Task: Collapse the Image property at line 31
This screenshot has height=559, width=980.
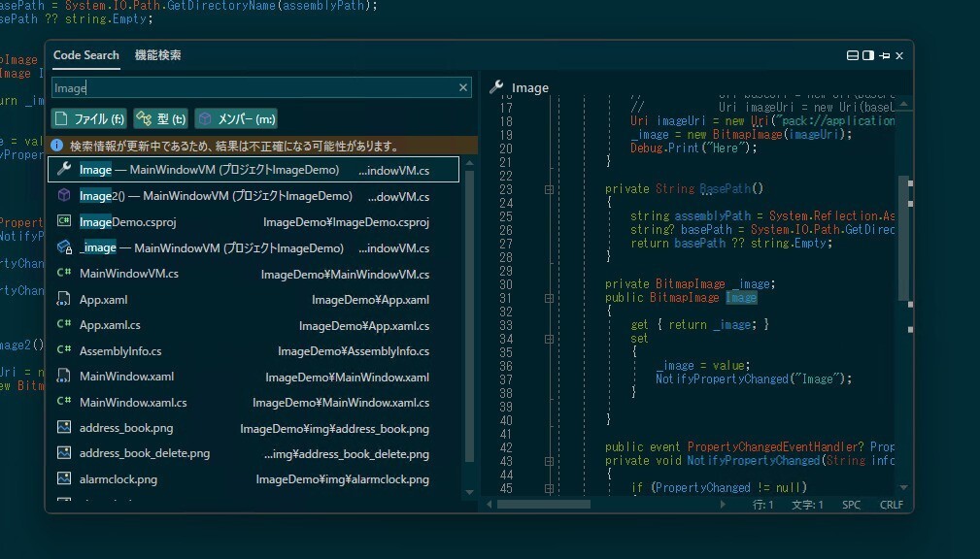Action: tap(549, 298)
